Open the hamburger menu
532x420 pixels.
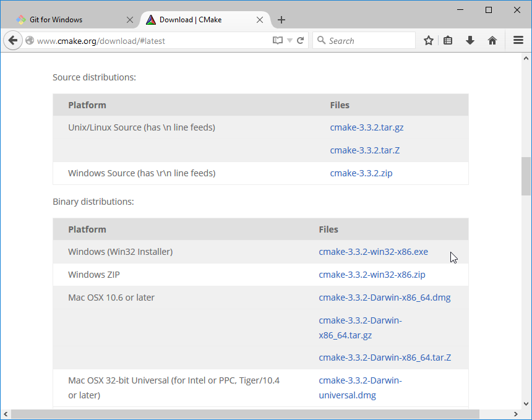click(x=518, y=41)
